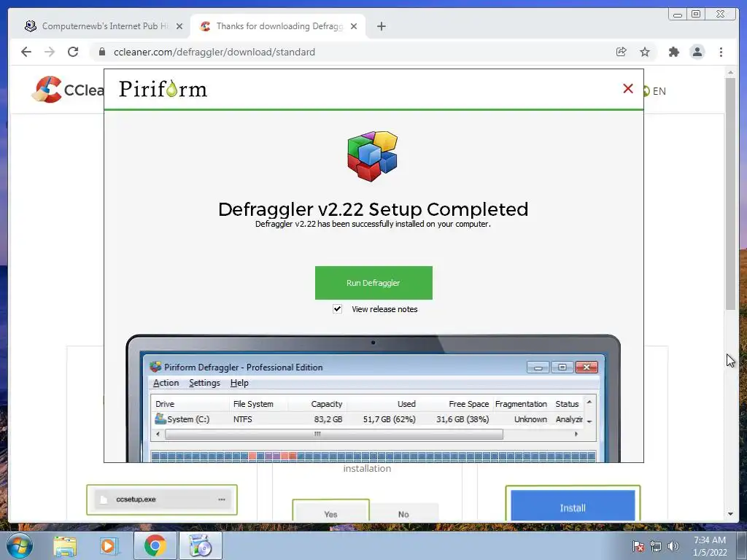Open ccsetup.exe more options dots

pyautogui.click(x=222, y=499)
